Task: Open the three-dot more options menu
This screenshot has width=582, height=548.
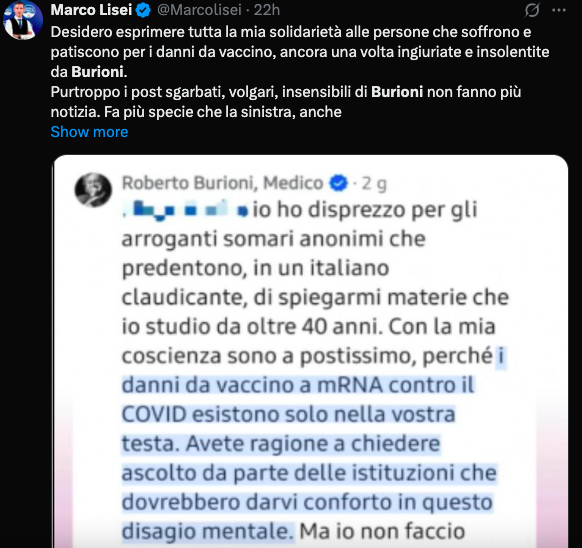Action: click(x=559, y=10)
